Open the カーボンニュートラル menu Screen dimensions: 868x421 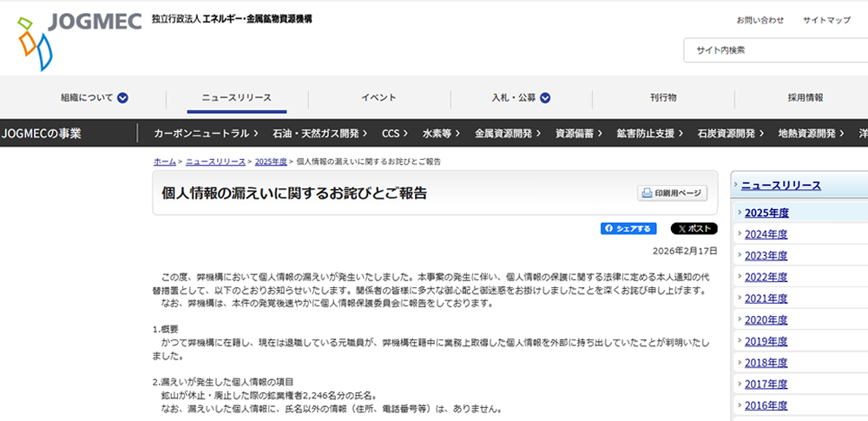point(207,133)
